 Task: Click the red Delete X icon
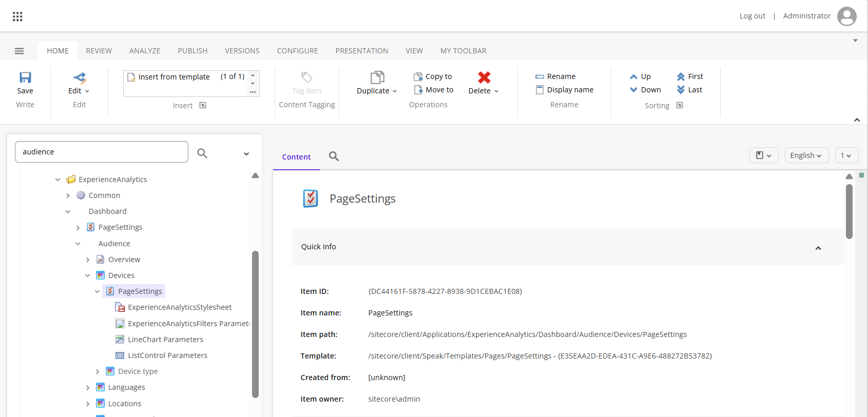point(484,77)
